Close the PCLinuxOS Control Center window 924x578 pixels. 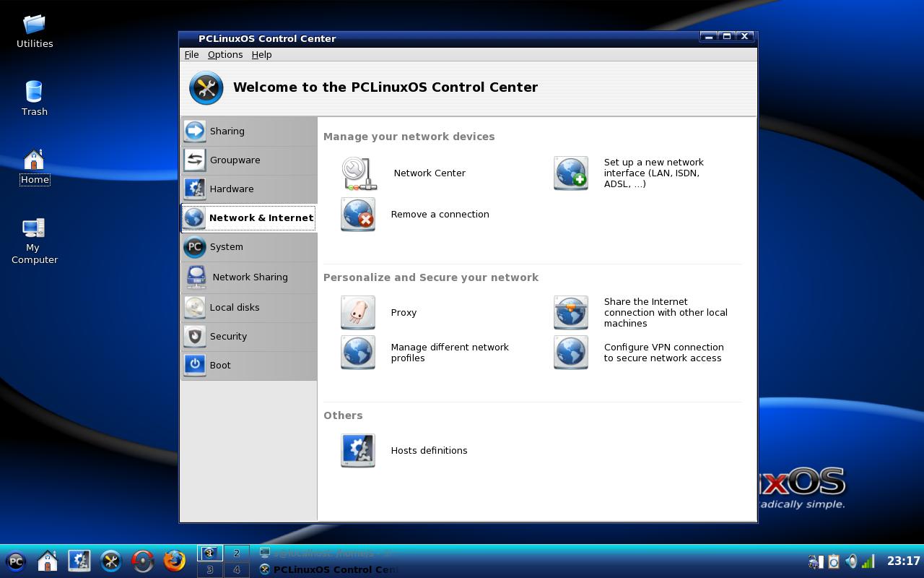(x=745, y=37)
